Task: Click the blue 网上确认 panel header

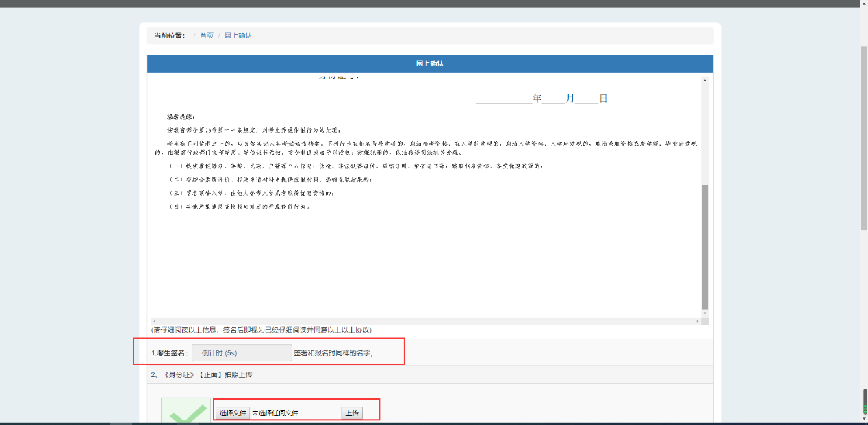Action: [430, 64]
